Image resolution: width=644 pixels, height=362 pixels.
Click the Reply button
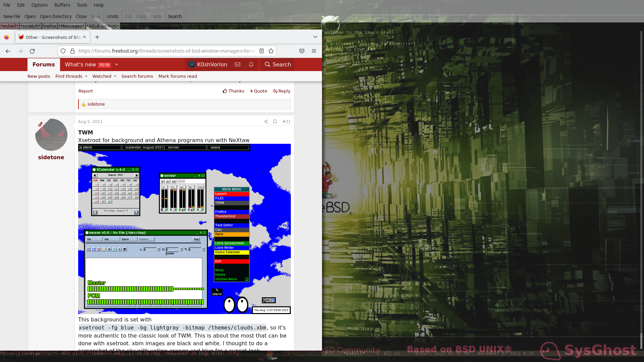282,91
